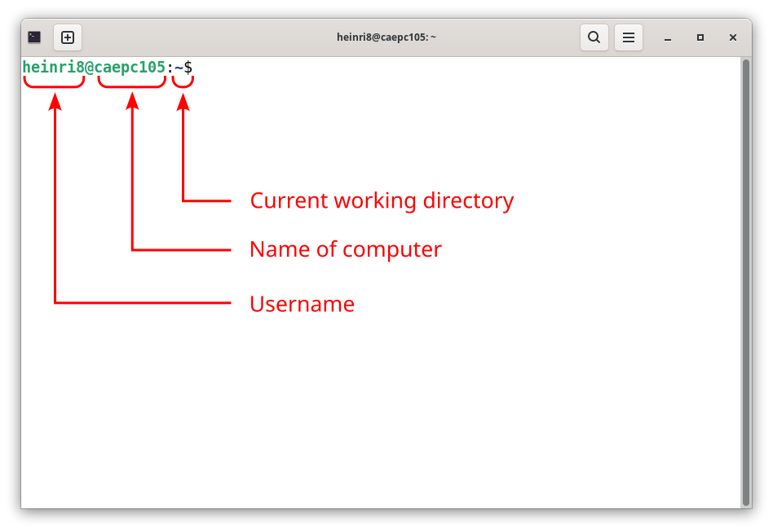The width and height of the screenshot is (773, 532).
Task: Click the tilde directory in the prompt
Action: [179, 68]
